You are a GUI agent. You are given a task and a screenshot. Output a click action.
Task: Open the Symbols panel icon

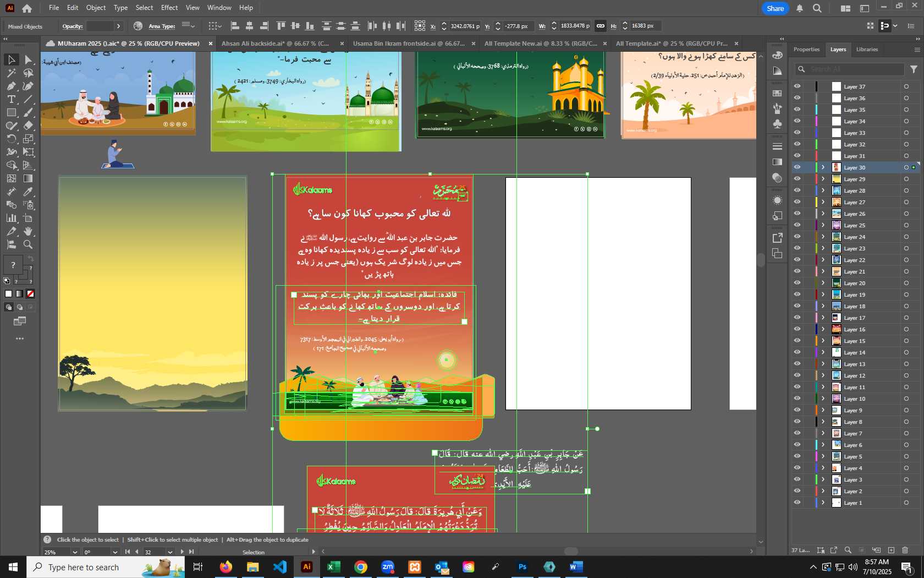click(x=777, y=124)
